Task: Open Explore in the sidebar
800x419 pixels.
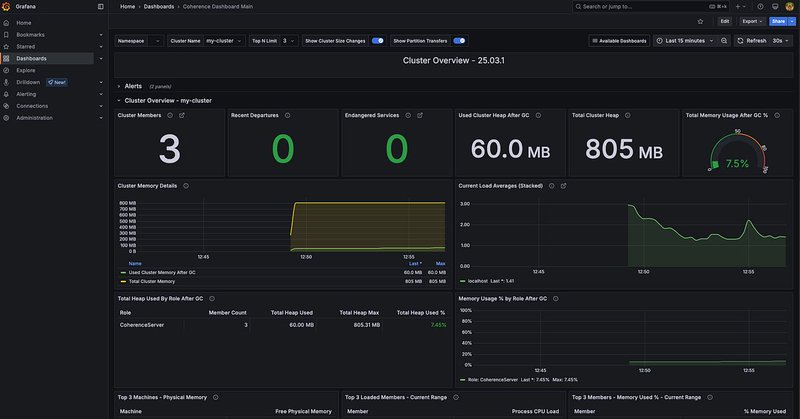Action: tap(26, 70)
